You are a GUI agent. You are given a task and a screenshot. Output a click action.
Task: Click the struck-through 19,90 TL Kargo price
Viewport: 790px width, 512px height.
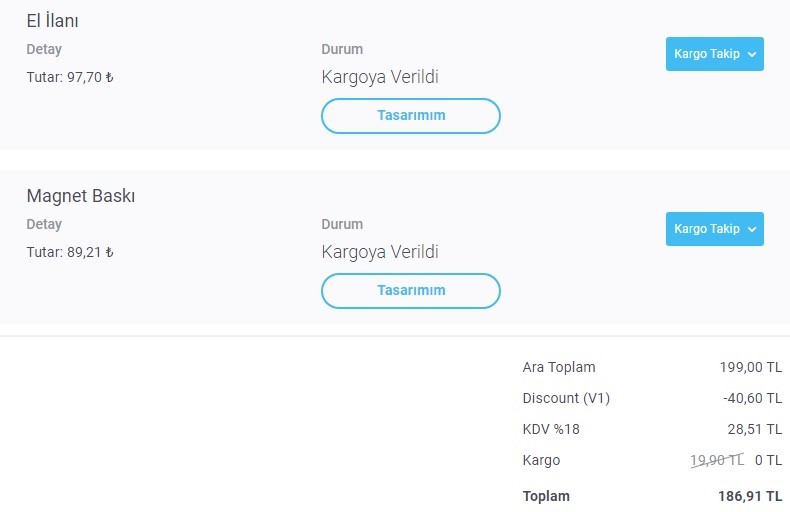[717, 460]
